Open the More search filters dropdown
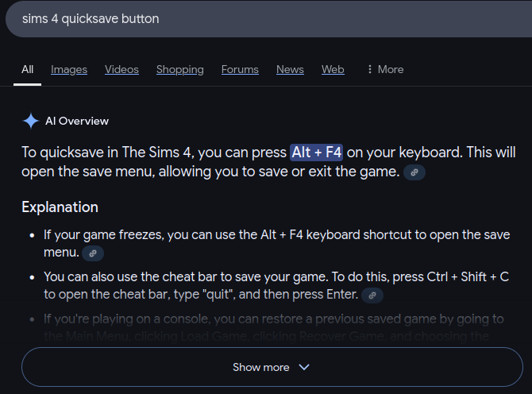This screenshot has height=394, width=532. (385, 69)
